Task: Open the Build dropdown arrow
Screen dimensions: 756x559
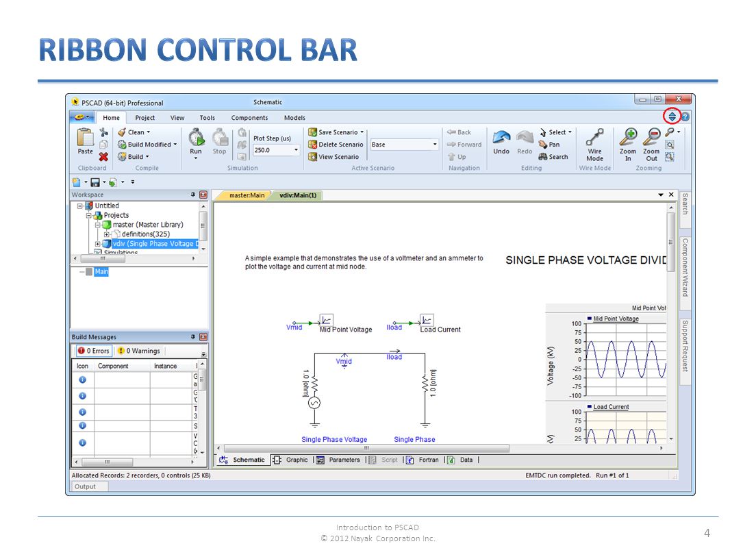Action: (147, 157)
